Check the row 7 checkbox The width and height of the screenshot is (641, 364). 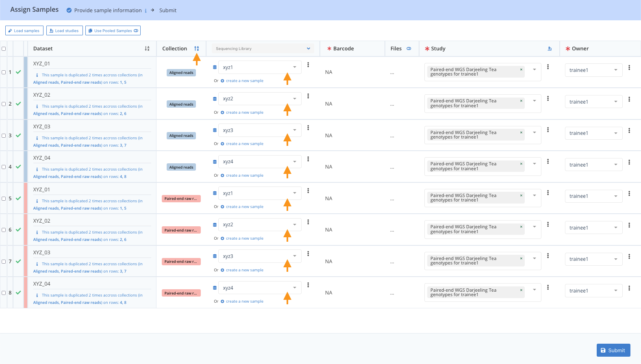click(4, 262)
